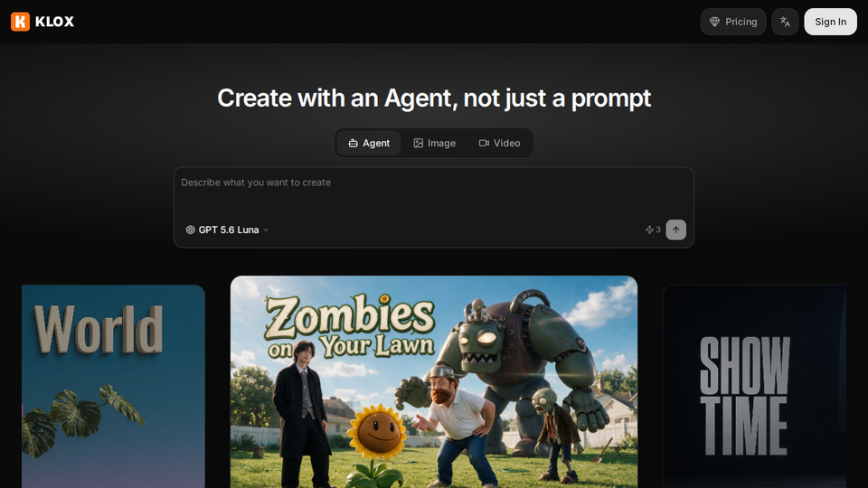Switch to the Image tab
868x488 pixels.
coord(435,144)
